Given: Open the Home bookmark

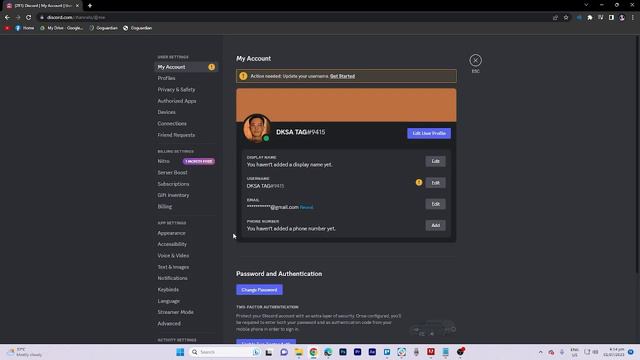Looking at the screenshot, I should click(25, 28).
